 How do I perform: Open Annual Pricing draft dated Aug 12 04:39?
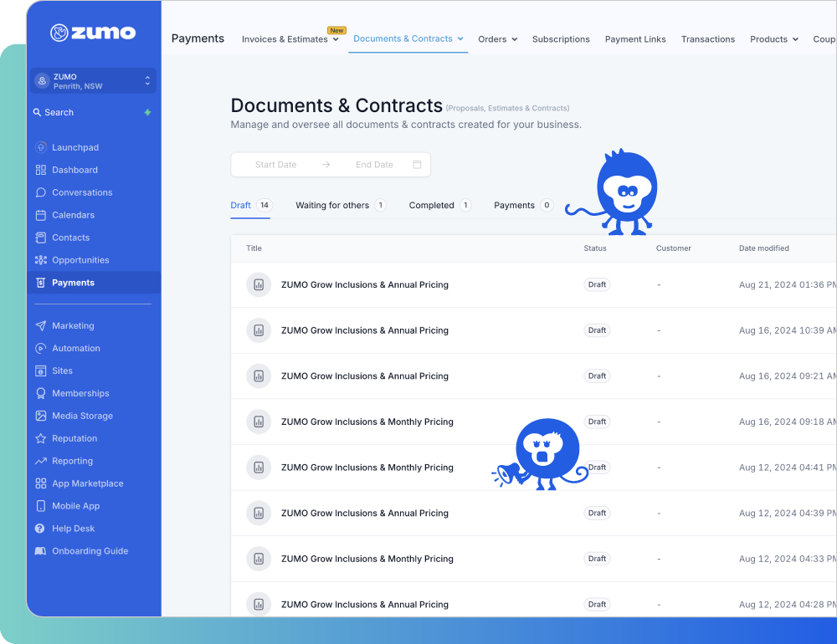(x=365, y=514)
